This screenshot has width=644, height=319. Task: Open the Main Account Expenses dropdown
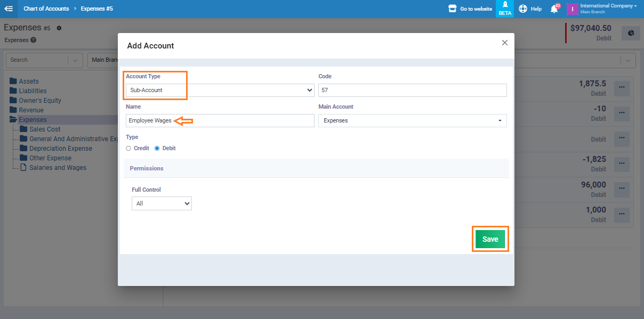pyautogui.click(x=412, y=121)
